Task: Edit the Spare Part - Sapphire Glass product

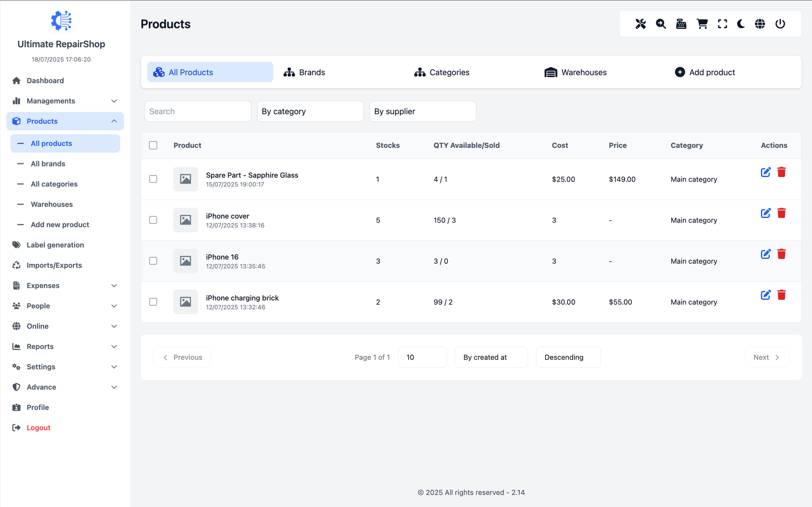Action: click(765, 172)
